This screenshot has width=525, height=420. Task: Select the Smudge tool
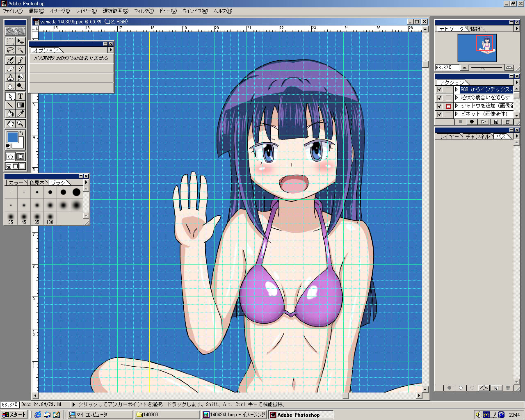(20, 78)
